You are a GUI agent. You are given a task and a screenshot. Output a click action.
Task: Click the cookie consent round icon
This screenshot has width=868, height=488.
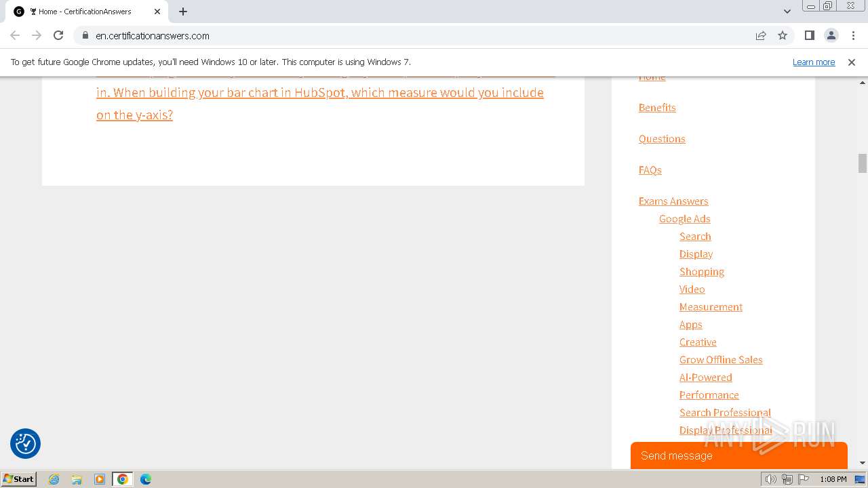tap(26, 444)
